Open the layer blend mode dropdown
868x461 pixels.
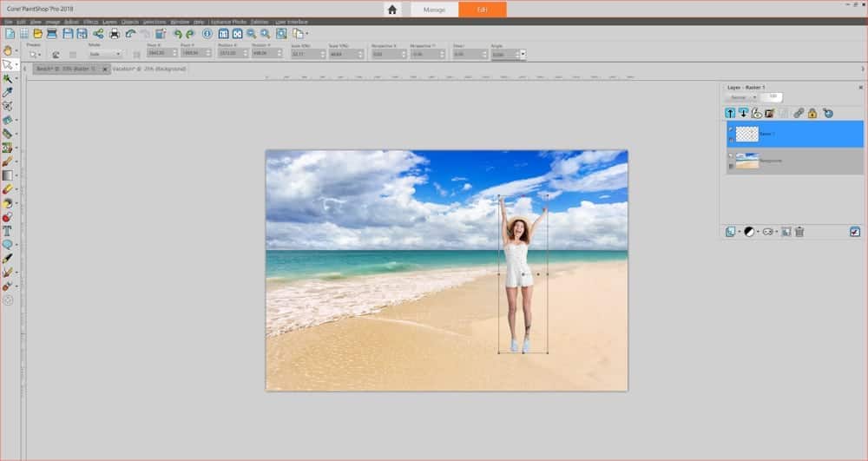(x=743, y=97)
